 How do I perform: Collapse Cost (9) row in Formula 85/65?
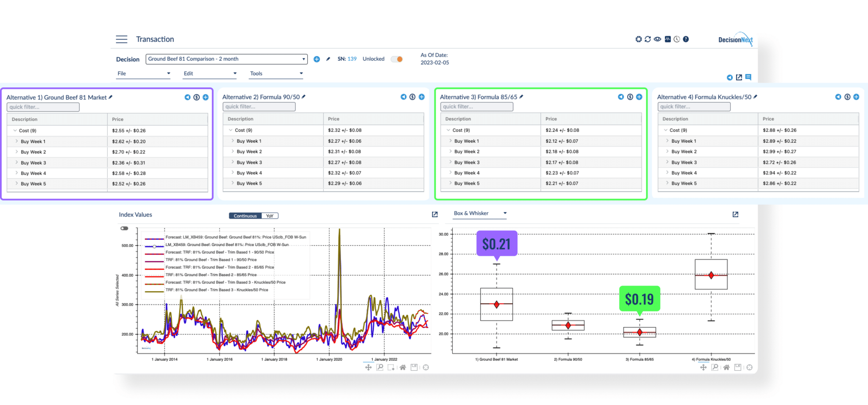point(448,130)
